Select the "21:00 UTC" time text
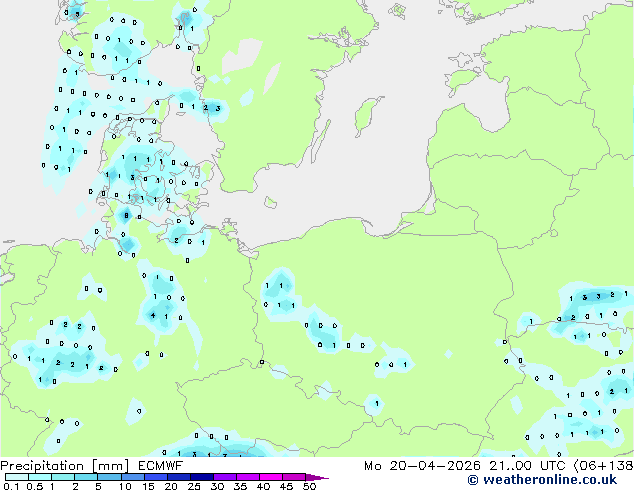Image resolution: width=634 pixels, height=490 pixels. pyautogui.click(x=527, y=466)
